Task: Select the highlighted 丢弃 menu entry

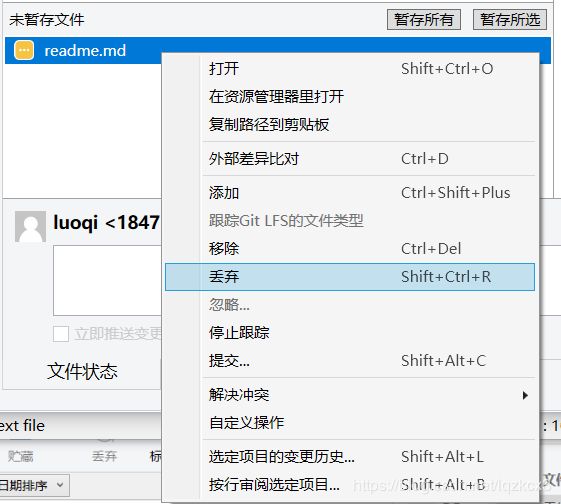Action: pyautogui.click(x=350, y=277)
